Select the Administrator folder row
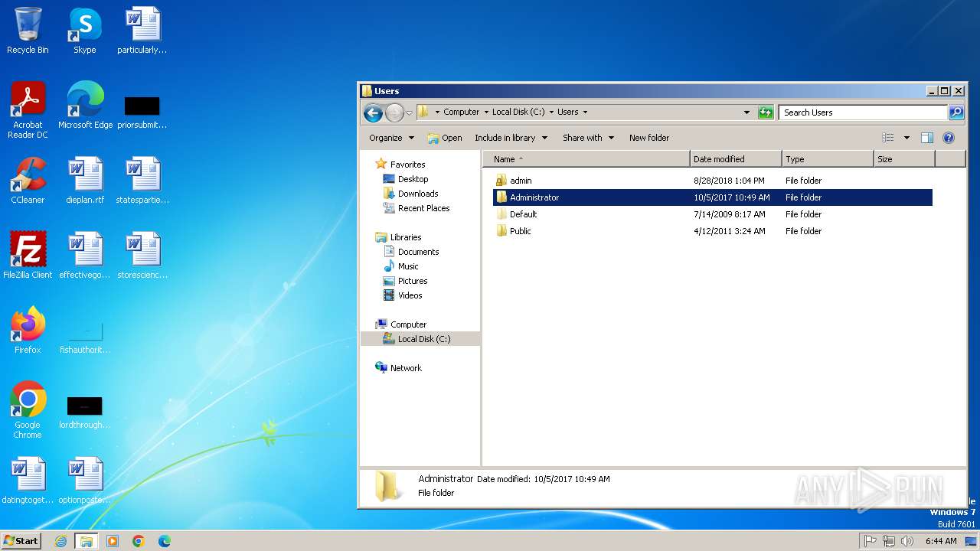This screenshot has width=980, height=551. tap(713, 197)
